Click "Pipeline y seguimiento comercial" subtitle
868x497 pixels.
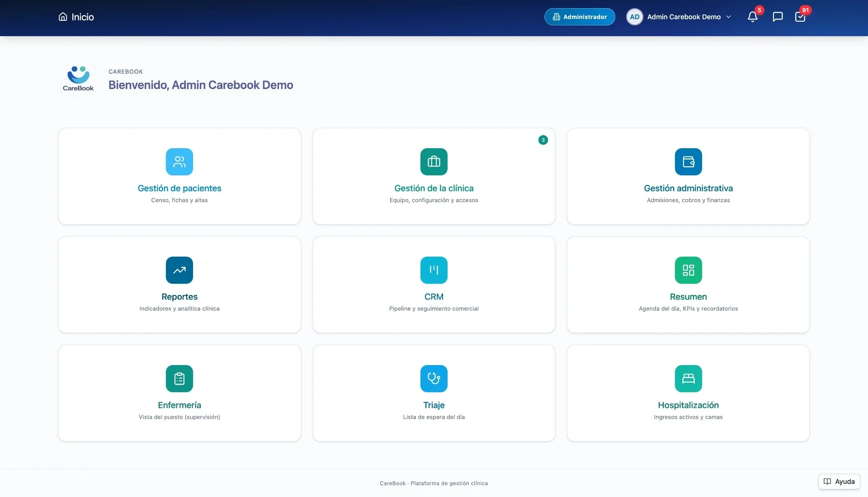click(434, 309)
